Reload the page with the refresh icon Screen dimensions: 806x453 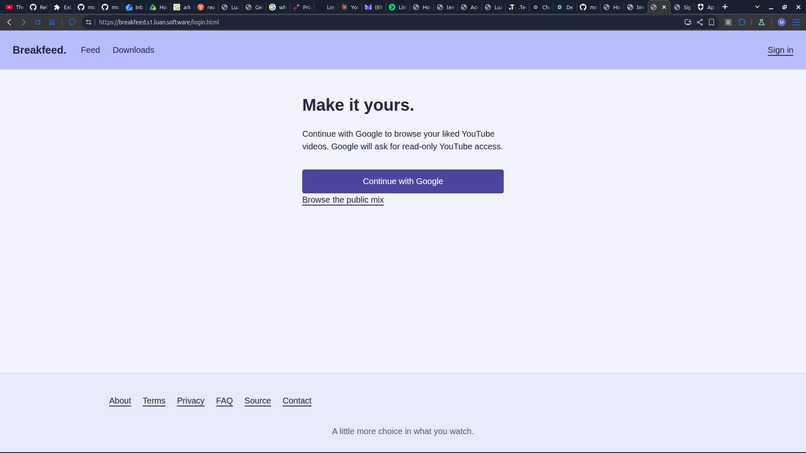pyautogui.click(x=38, y=22)
